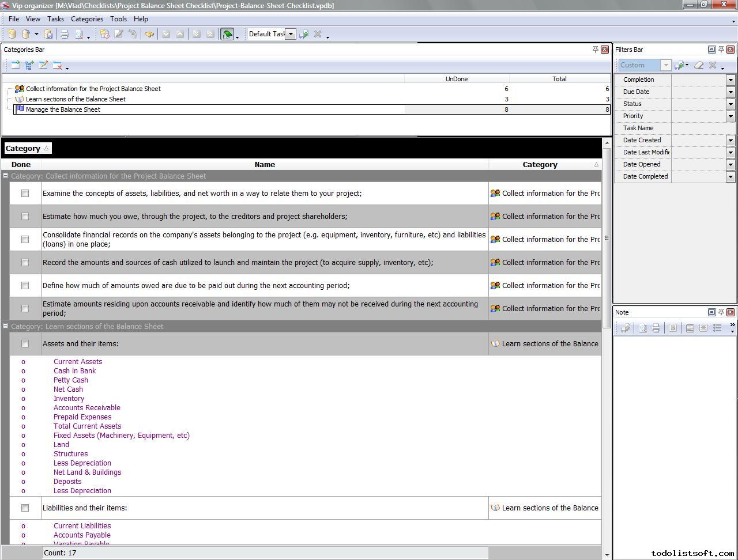This screenshot has width=738, height=560.
Task: Click the bullet list icon in Note panel
Action: pyautogui.click(x=717, y=328)
